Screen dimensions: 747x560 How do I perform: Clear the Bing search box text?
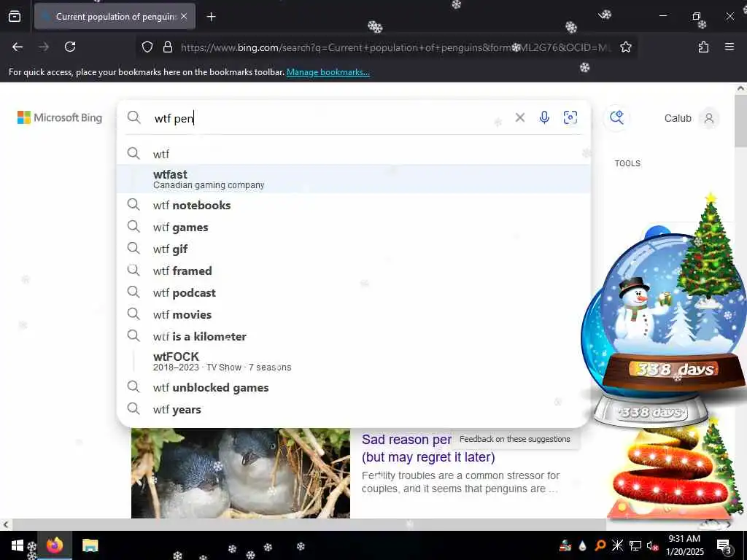coord(519,117)
